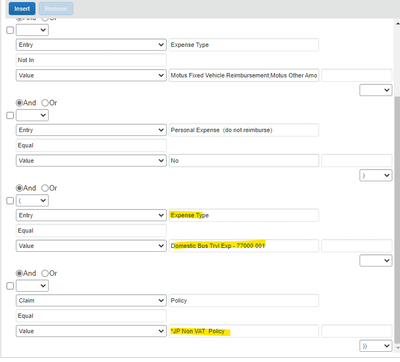Open left parenthesis dropdown showing '('
The image size is (400, 362).
pyautogui.click(x=32, y=201)
